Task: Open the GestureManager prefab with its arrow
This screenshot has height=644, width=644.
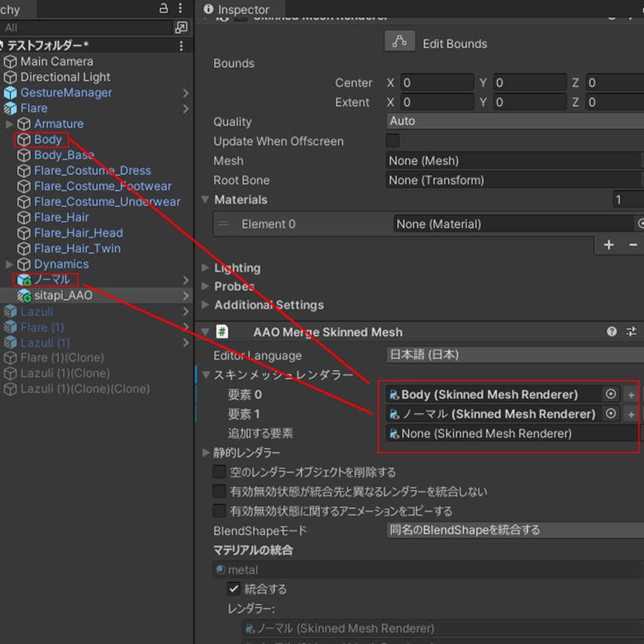Action: point(186,93)
